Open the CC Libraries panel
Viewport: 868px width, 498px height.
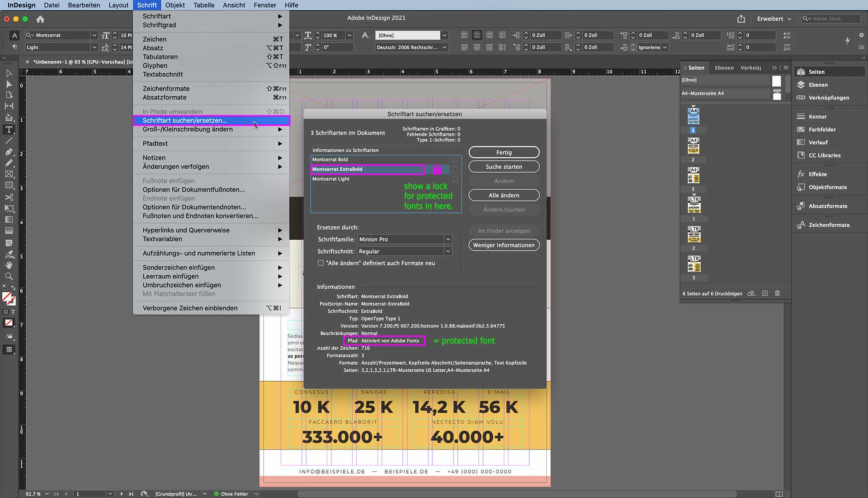coord(825,155)
